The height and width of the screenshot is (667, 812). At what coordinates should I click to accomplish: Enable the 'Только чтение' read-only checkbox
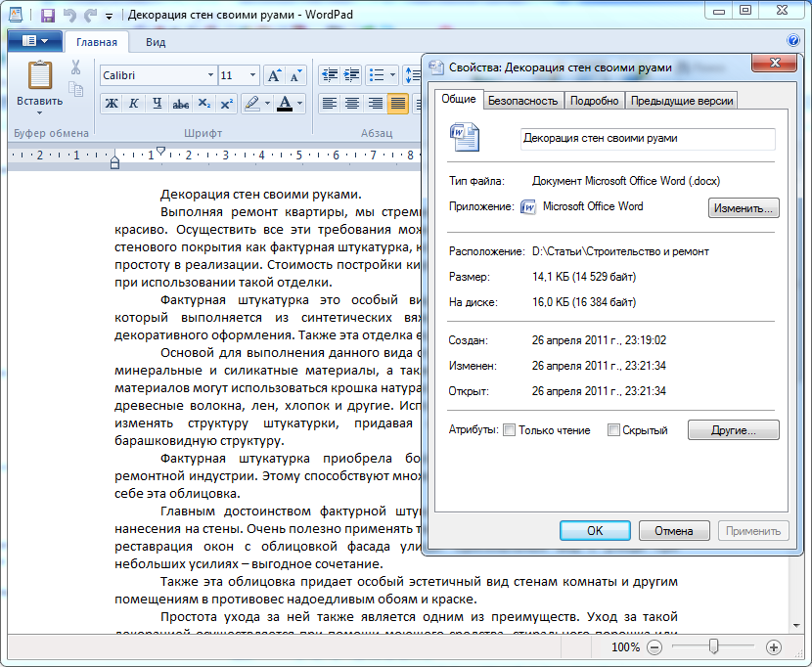(509, 430)
